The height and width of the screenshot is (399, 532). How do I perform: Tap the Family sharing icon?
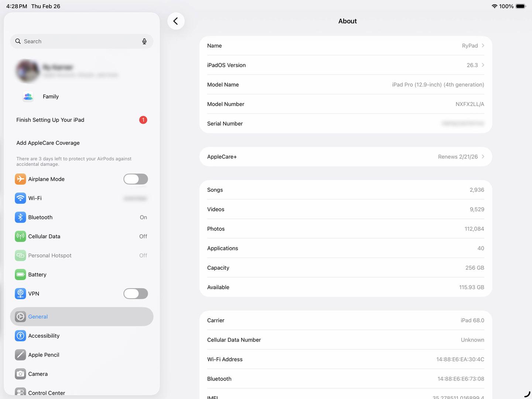tap(28, 96)
